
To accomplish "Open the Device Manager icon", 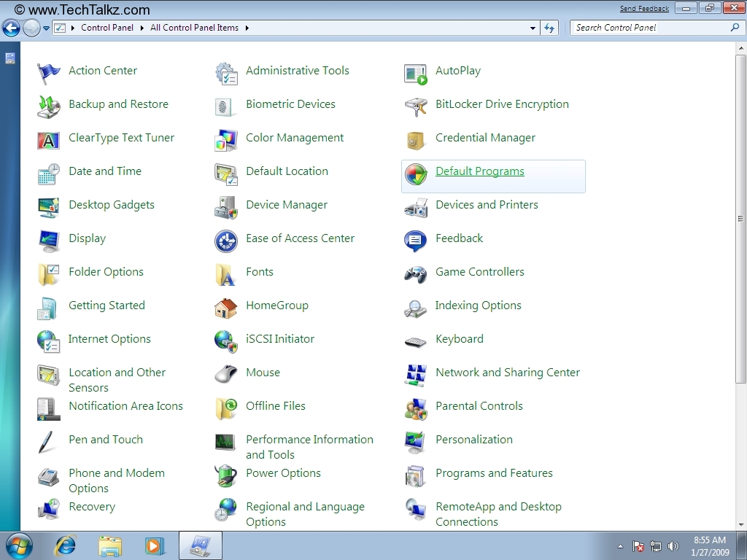I will tap(226, 207).
